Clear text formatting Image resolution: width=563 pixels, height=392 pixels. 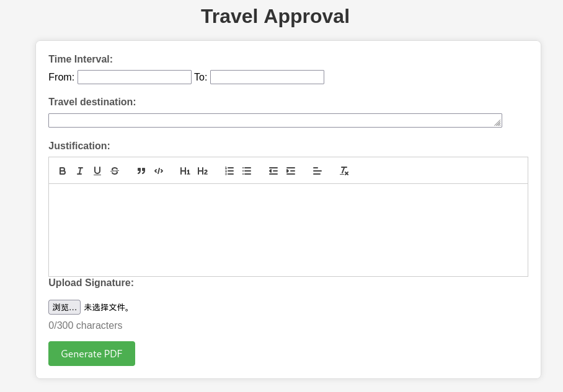click(x=344, y=171)
